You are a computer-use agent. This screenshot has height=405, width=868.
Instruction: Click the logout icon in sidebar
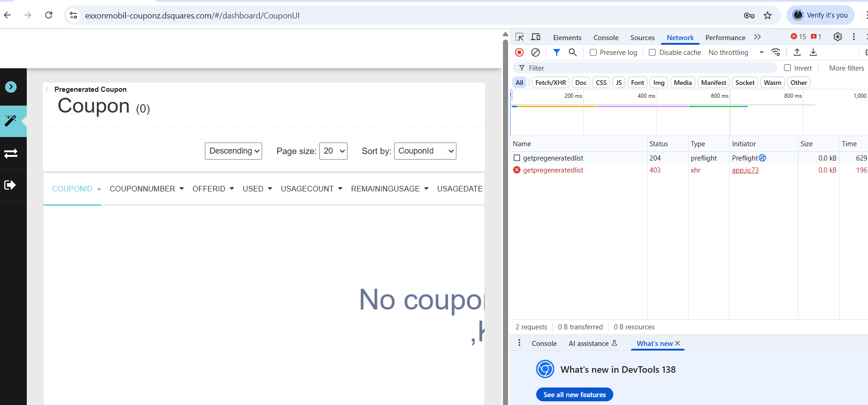[x=10, y=185]
